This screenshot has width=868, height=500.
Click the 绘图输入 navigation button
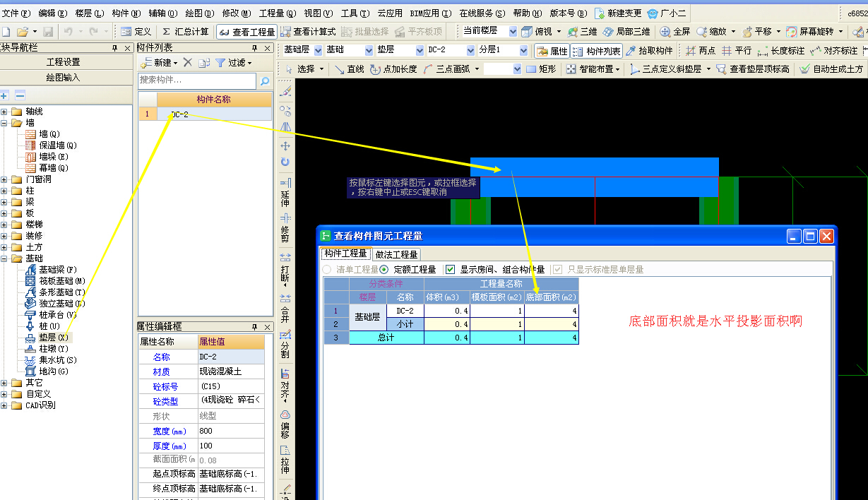tap(63, 77)
